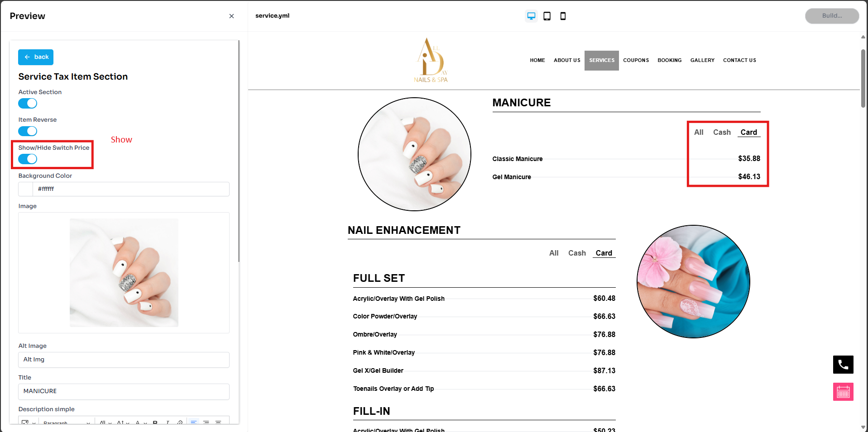
Task: Expand the insert image dropdown in editor
Action: click(34, 423)
